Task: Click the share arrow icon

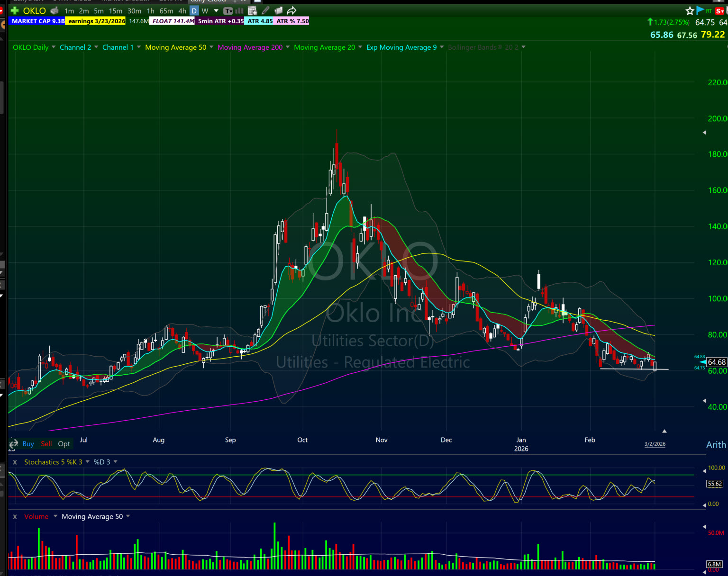Action: click(x=291, y=10)
